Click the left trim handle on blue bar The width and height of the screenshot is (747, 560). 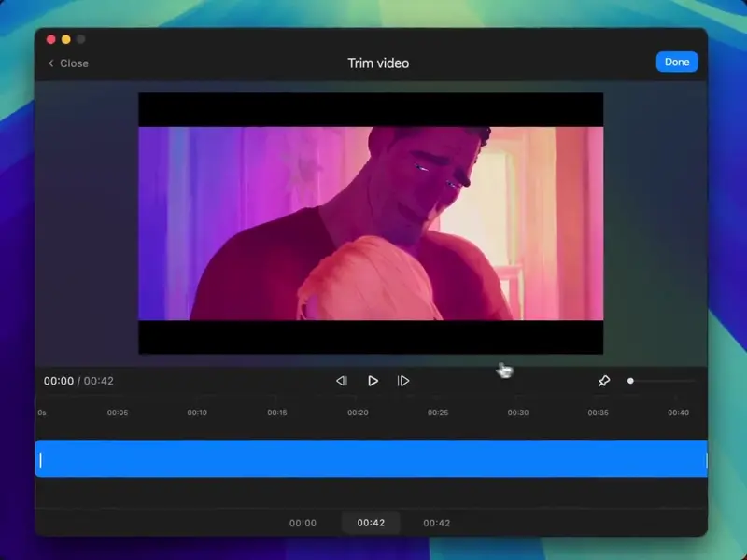(x=40, y=460)
